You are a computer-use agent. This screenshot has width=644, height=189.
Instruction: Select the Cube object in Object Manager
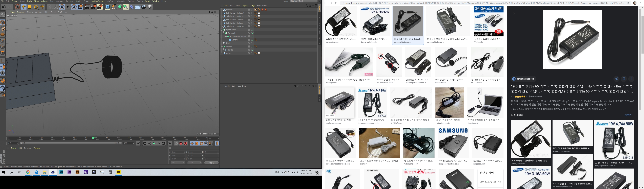[x=228, y=53]
